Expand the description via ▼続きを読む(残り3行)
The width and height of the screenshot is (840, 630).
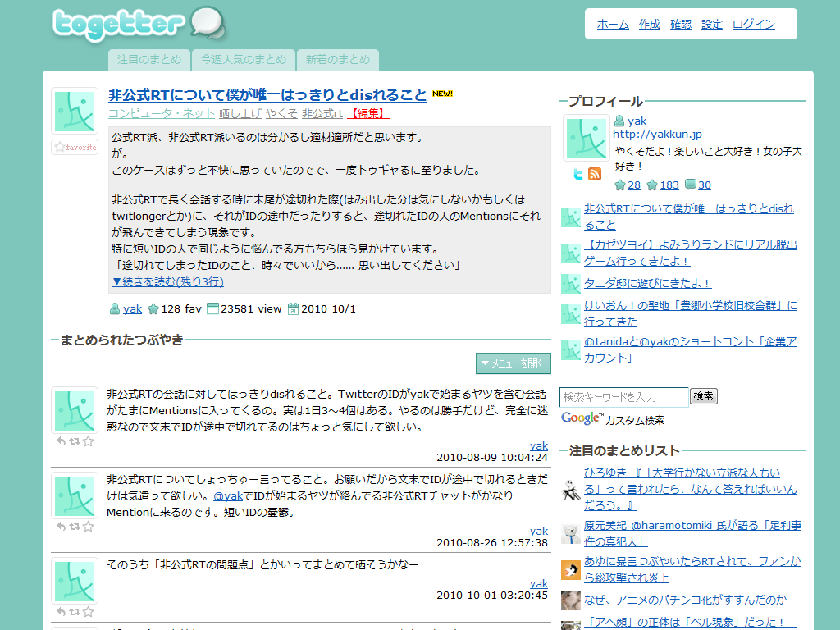point(167,281)
